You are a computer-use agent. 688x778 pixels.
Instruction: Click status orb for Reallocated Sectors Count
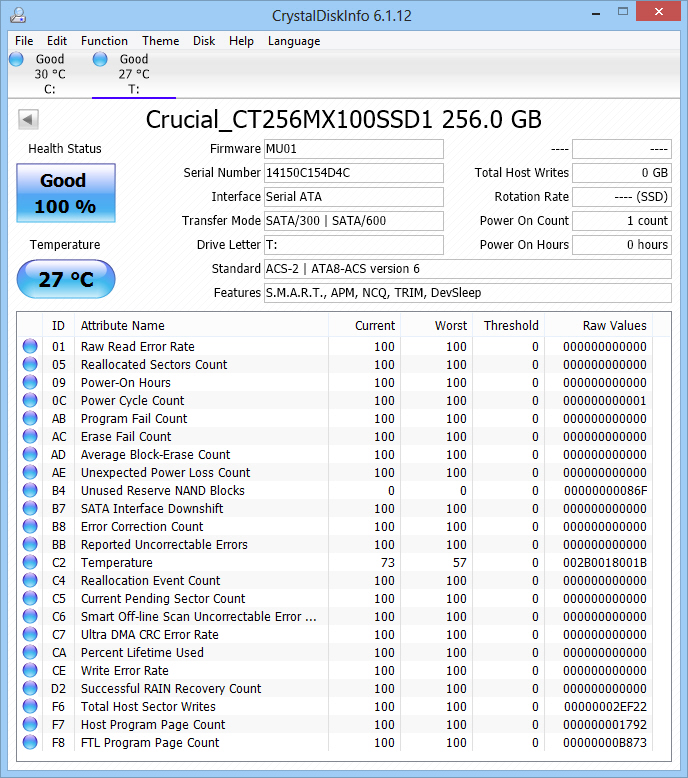30,364
